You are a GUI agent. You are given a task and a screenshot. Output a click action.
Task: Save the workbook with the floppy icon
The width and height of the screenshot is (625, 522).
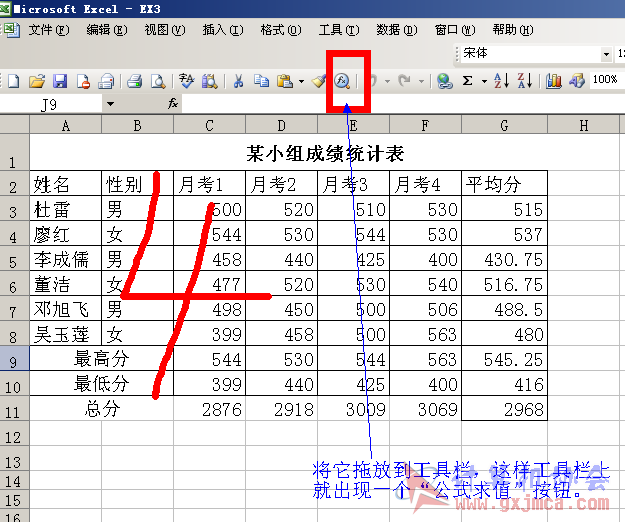tap(60, 81)
